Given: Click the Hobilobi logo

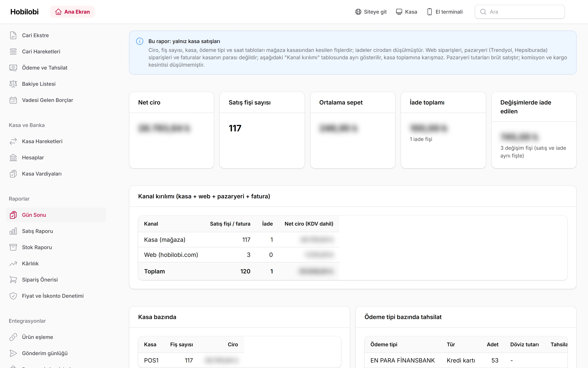Looking at the screenshot, I should pos(24,12).
